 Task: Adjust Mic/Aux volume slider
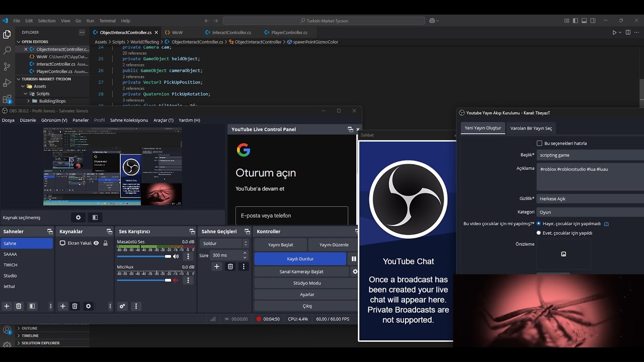144,280
